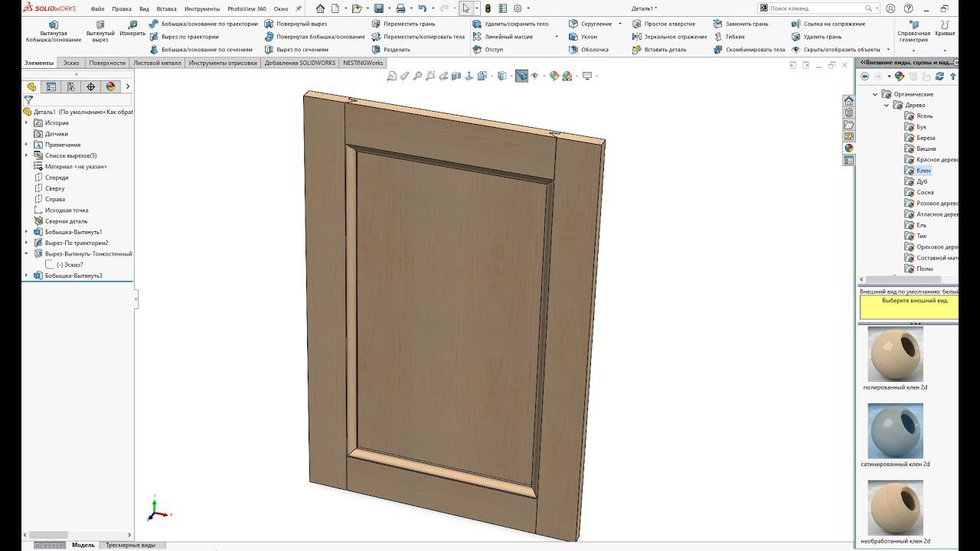Expand Список вырезов(5) node

[27, 155]
